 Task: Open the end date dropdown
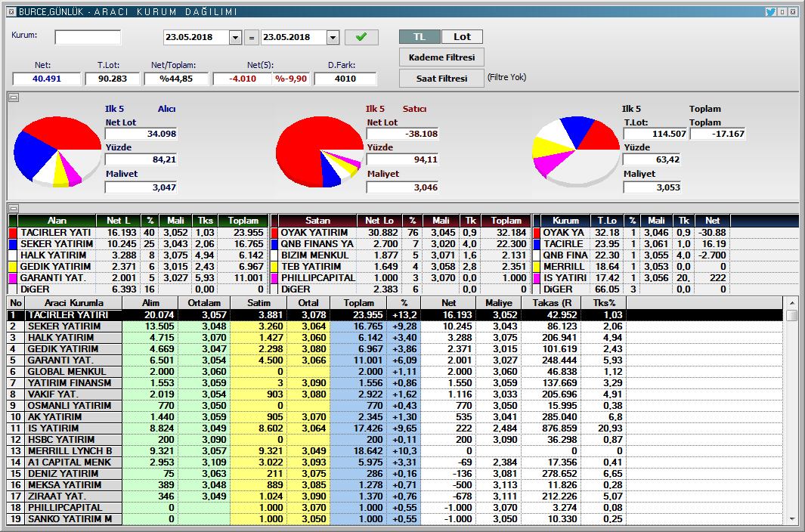(x=333, y=38)
